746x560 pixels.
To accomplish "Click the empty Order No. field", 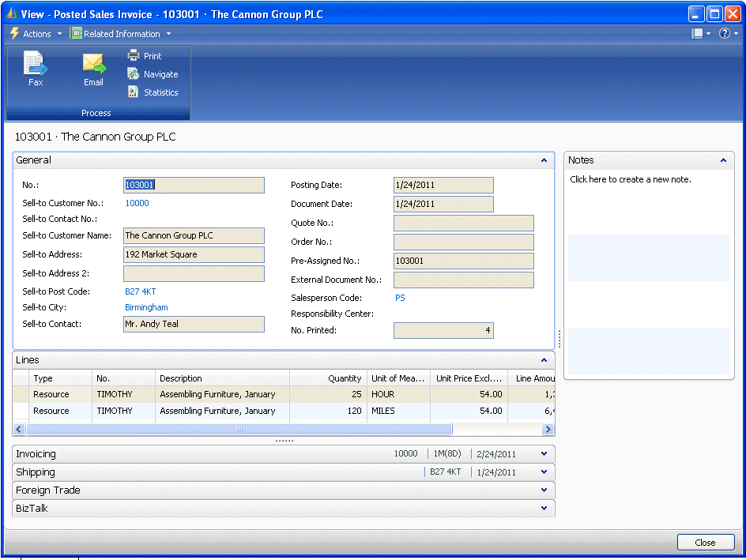I will tap(463, 242).
